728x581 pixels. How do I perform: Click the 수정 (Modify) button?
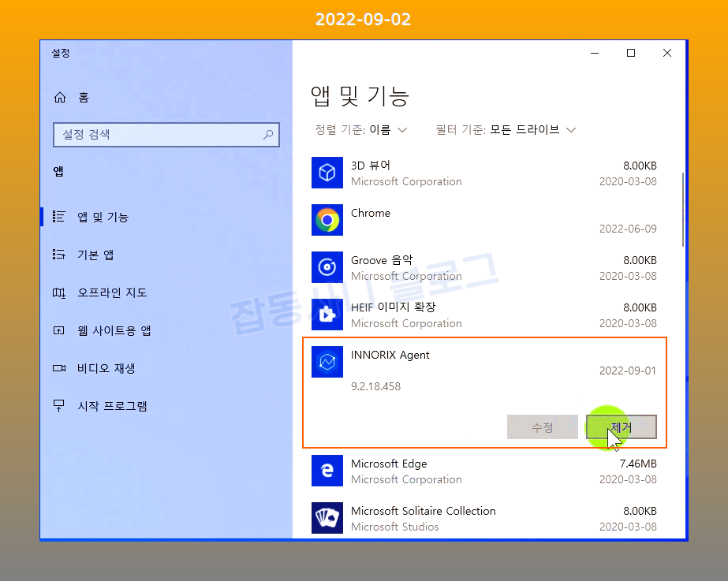click(x=543, y=427)
